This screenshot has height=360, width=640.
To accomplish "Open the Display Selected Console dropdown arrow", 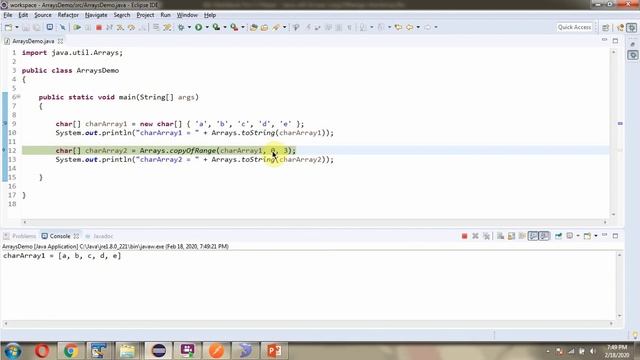I will (x=578, y=236).
